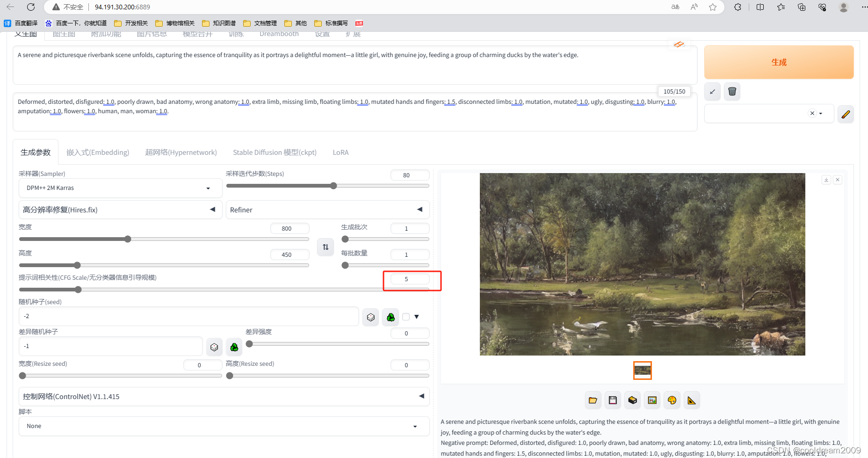Open the browser collections icon
The height and width of the screenshot is (458, 868).
coord(802,7)
